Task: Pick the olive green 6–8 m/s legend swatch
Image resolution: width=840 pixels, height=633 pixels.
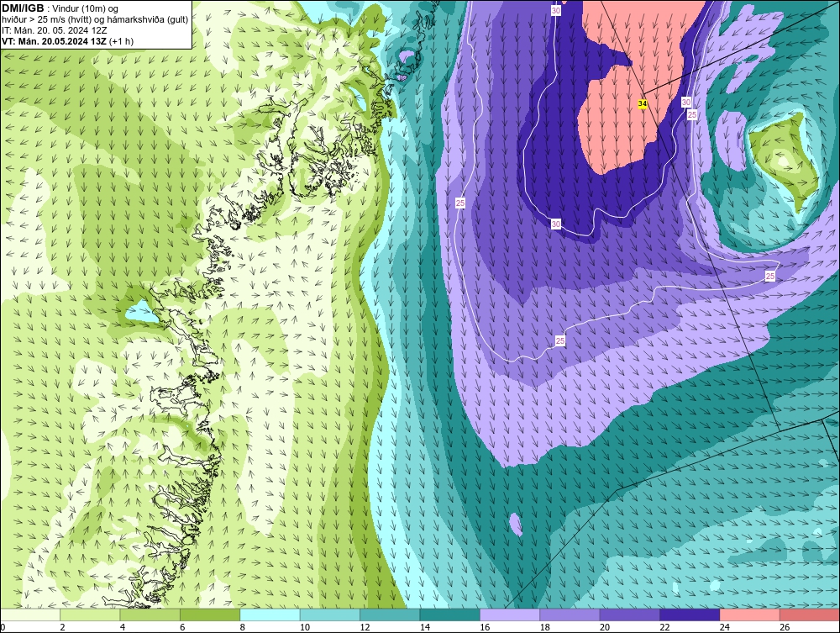Action: click(210, 615)
